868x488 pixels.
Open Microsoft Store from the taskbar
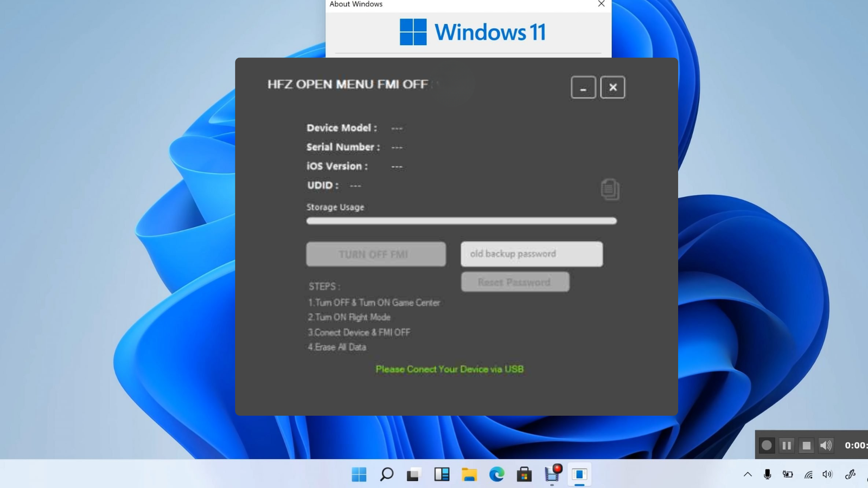pos(525,474)
